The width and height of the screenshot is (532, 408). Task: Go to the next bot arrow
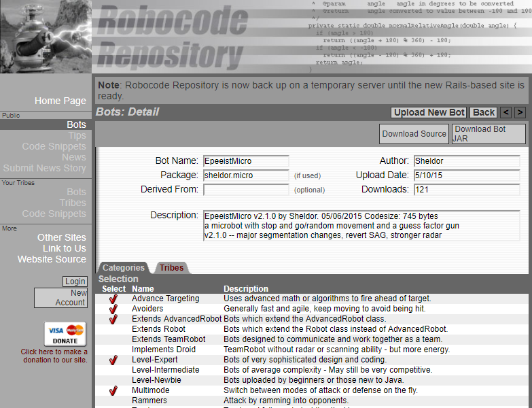point(520,112)
